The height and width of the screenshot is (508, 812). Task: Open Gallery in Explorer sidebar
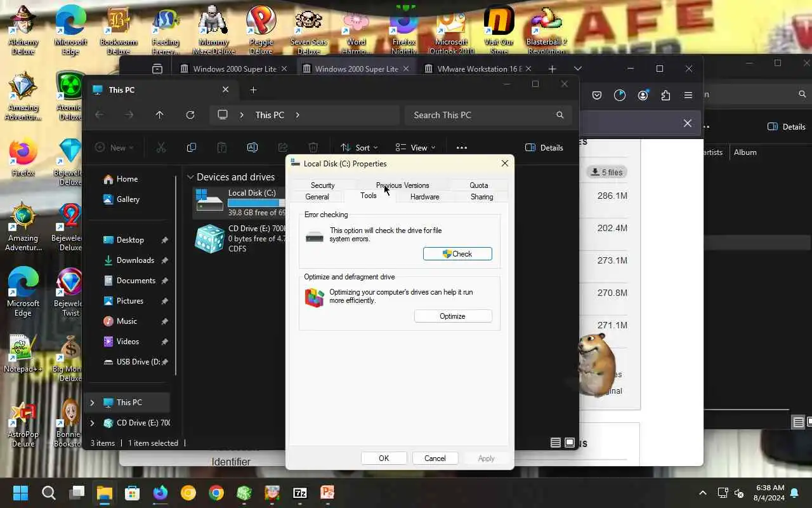click(128, 199)
